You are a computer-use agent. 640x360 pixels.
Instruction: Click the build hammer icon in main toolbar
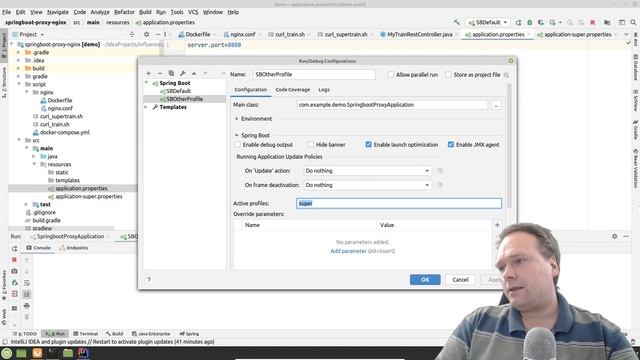point(457,22)
